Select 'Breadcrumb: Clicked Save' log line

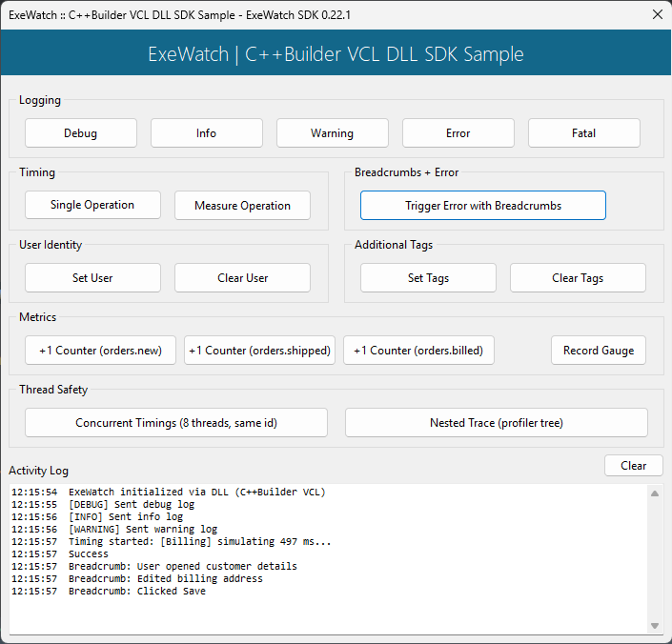pyautogui.click(x=109, y=592)
